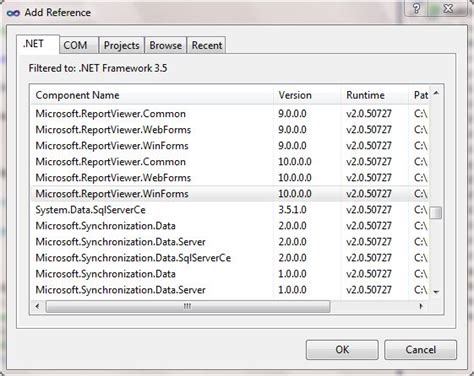
Task: Select Microsoft.ReportViewer.WebForms version 9.0.0.0
Action: (x=230, y=130)
